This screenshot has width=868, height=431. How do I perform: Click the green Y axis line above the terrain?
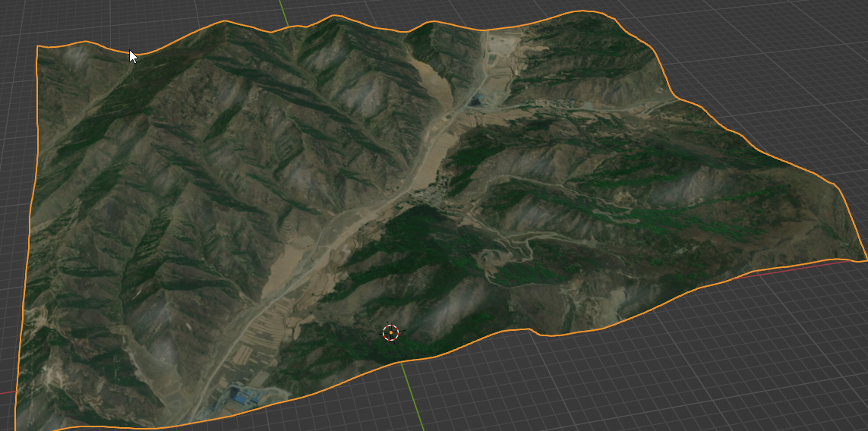point(282,10)
